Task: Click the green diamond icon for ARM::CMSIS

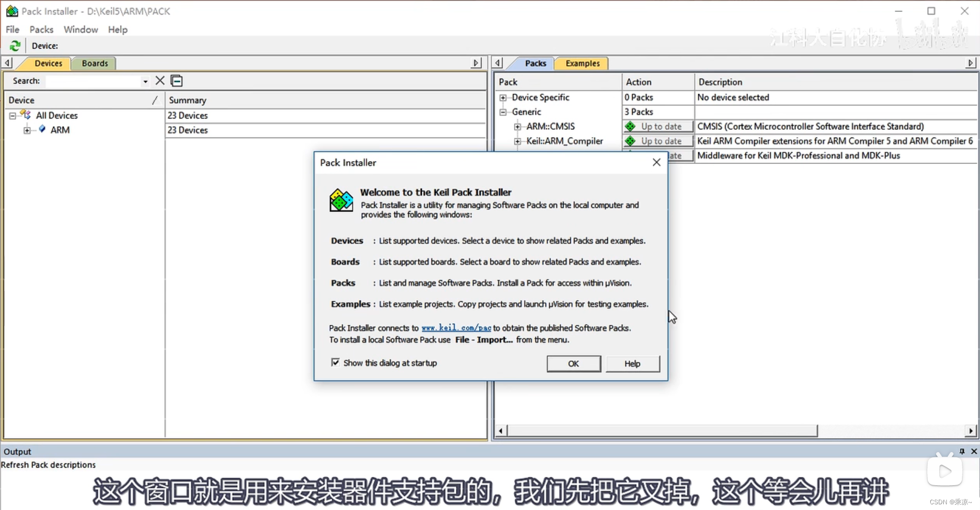Action: coord(630,126)
